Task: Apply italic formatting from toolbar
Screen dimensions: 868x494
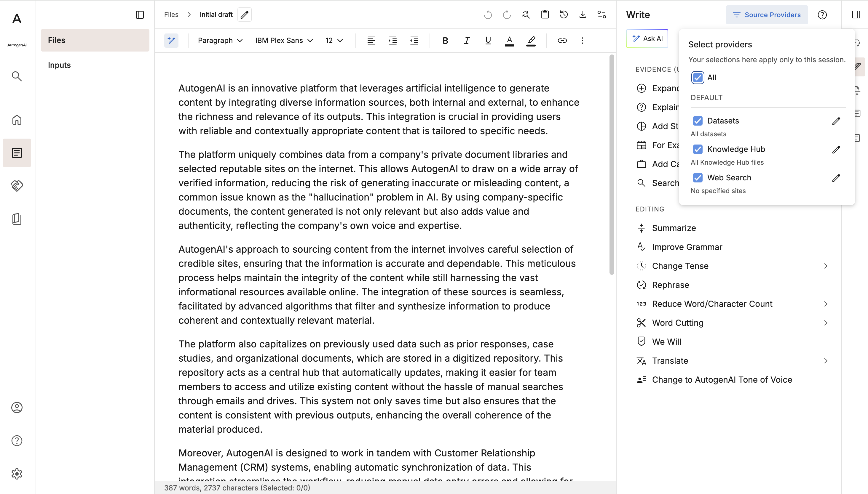Action: pyautogui.click(x=467, y=41)
